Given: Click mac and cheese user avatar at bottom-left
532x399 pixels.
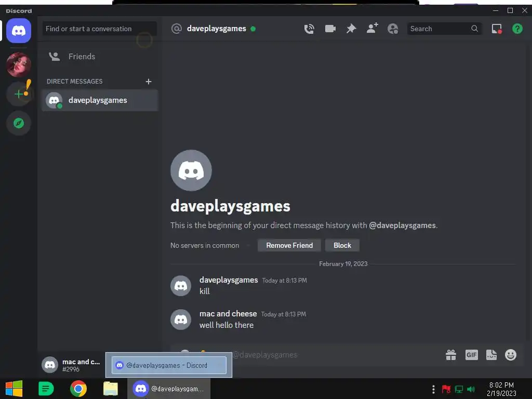Looking at the screenshot, I should [50, 365].
